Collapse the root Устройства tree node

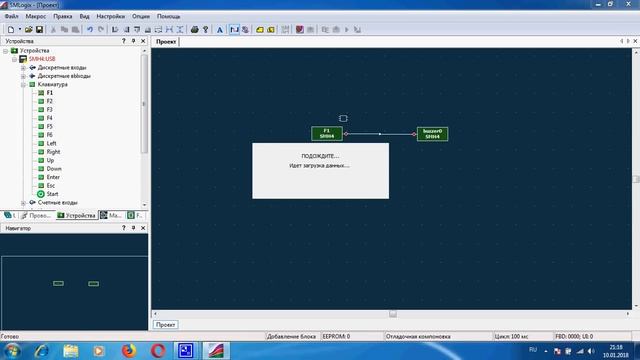point(6,51)
